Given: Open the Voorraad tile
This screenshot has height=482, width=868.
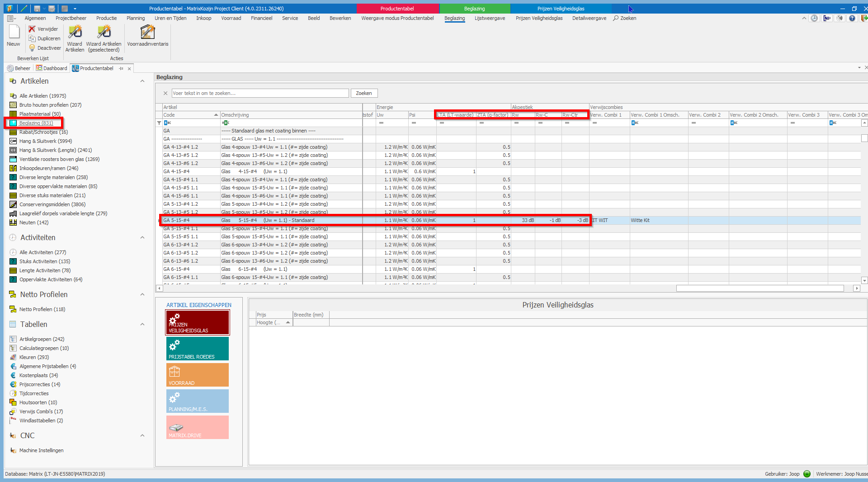Looking at the screenshot, I should tap(198, 375).
